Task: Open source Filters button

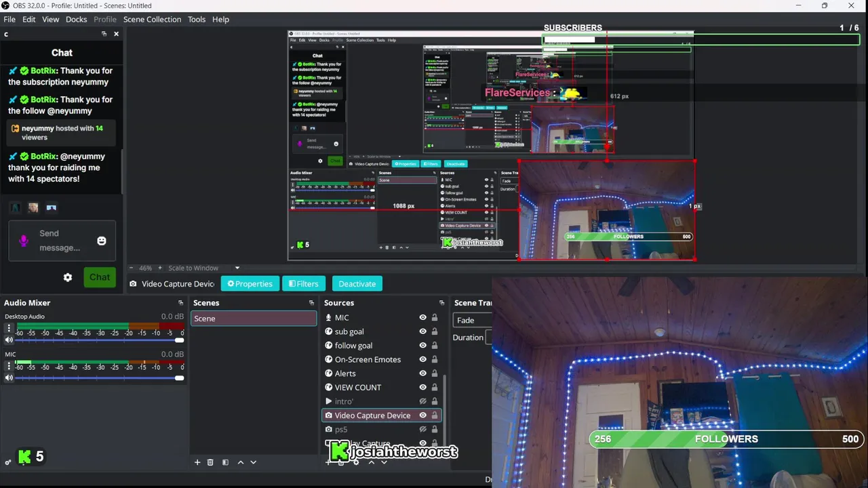Action: click(x=303, y=284)
